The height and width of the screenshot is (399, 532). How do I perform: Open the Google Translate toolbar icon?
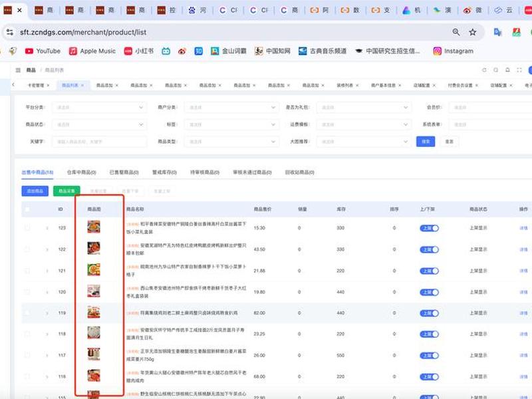(497, 32)
